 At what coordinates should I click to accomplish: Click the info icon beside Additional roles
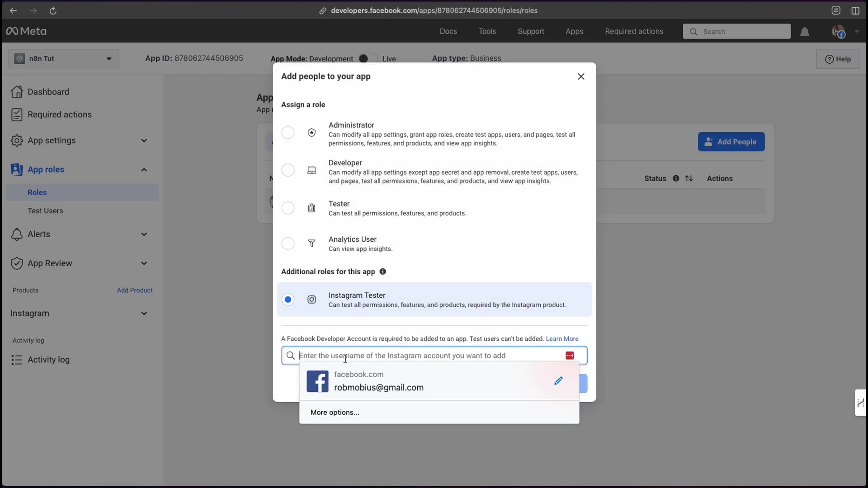pyautogui.click(x=382, y=272)
